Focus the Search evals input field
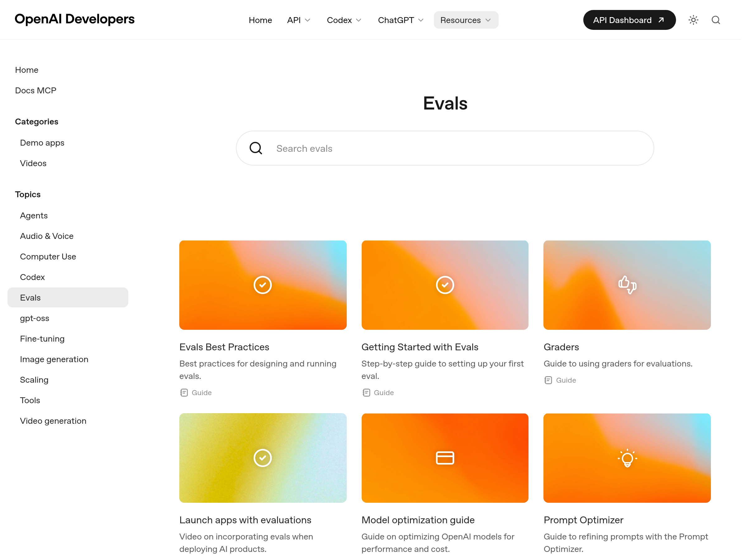This screenshot has height=560, width=747. point(445,148)
